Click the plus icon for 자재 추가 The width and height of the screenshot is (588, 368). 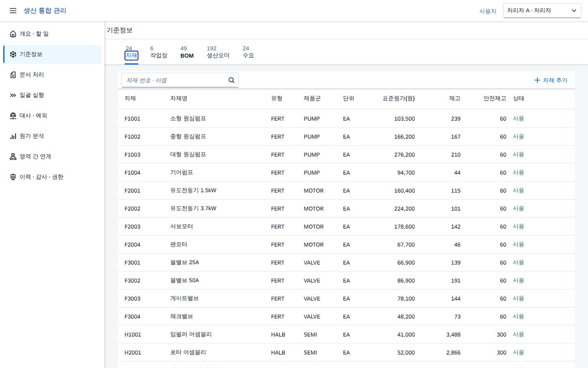coord(537,80)
